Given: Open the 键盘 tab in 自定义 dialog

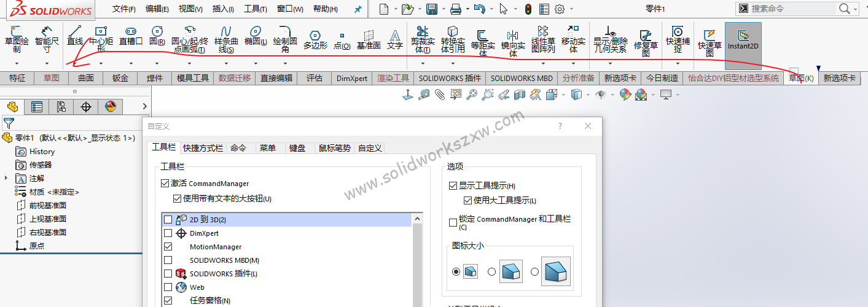Looking at the screenshot, I should 297,148.
